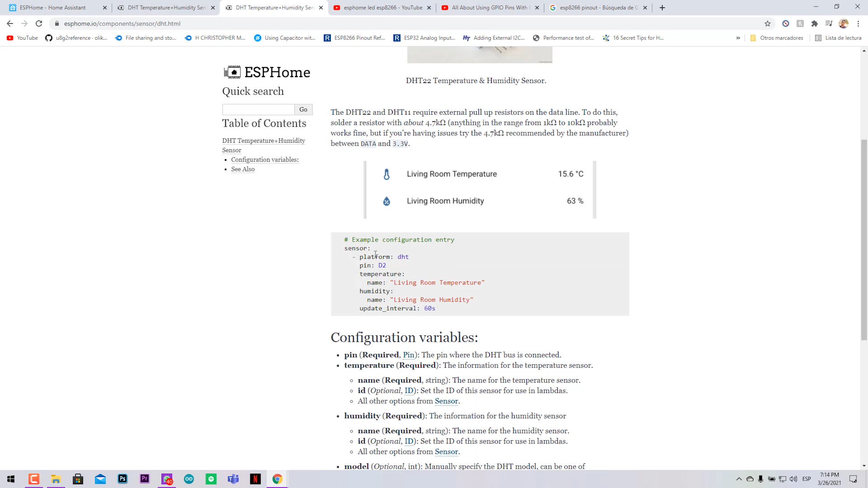
Task: Open Performance test of... bookmark
Action: (x=564, y=38)
